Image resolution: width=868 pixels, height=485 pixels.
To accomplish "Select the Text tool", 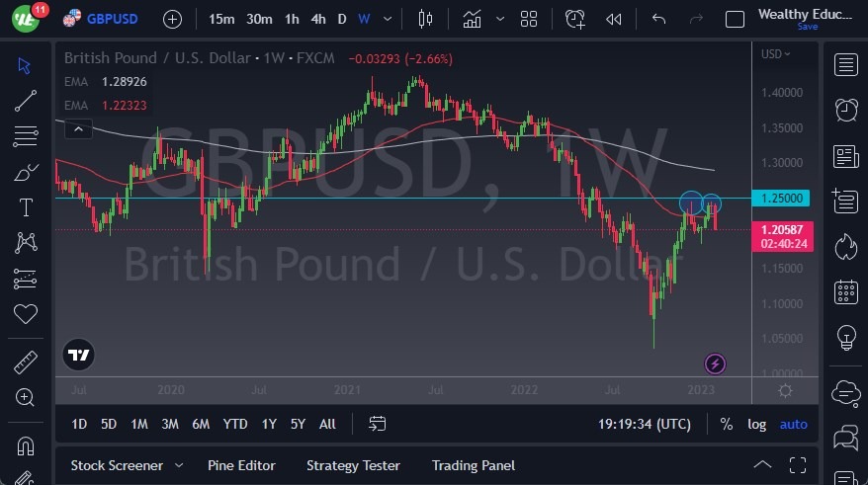I will coord(26,207).
